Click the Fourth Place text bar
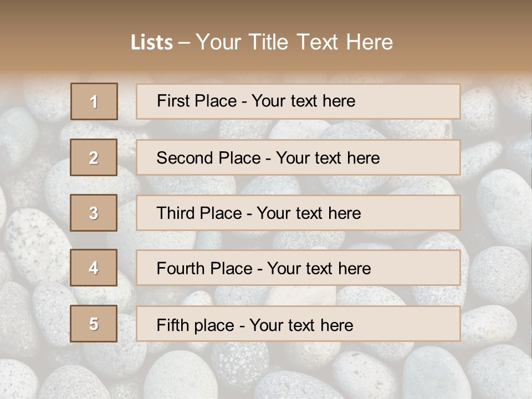 (298, 268)
